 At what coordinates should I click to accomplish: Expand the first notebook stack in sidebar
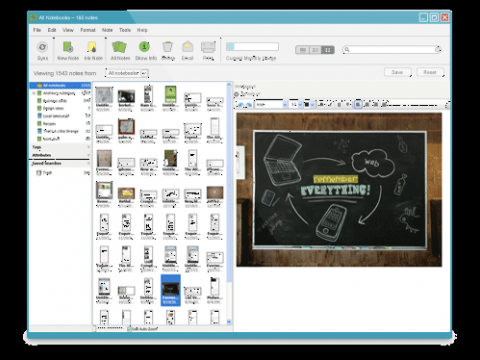click(x=34, y=93)
